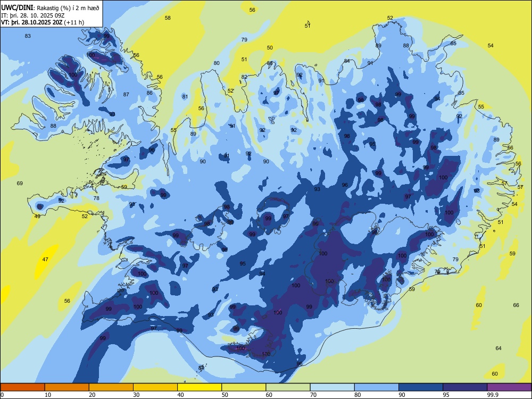Viewport: 532px width, 399px height.
Task: Select the light blue 80–90 legend swatch
Action: tap(377, 387)
